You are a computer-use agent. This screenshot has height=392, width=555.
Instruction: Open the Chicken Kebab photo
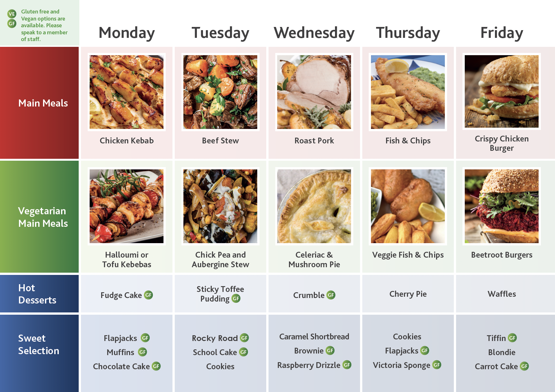coord(127,92)
